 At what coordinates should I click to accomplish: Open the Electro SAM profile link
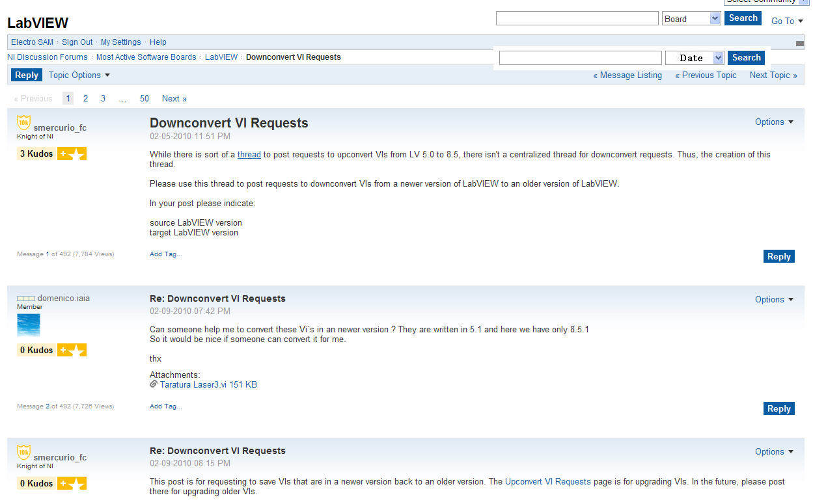point(33,42)
